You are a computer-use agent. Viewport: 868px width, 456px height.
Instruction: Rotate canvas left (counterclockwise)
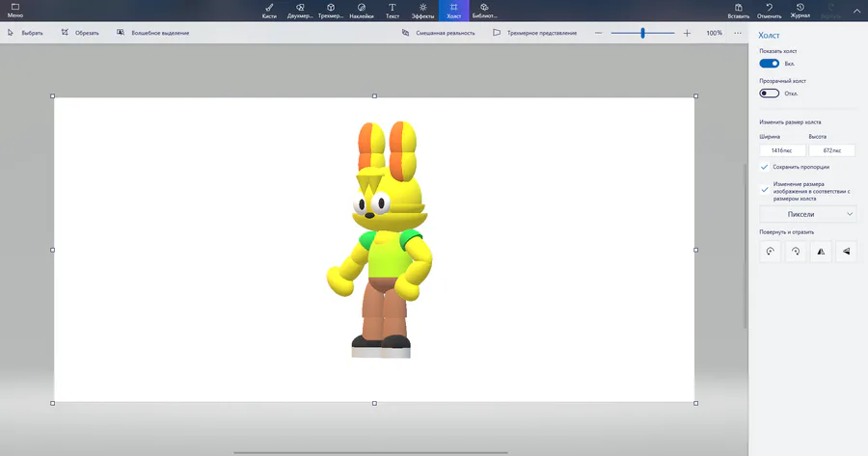click(770, 252)
